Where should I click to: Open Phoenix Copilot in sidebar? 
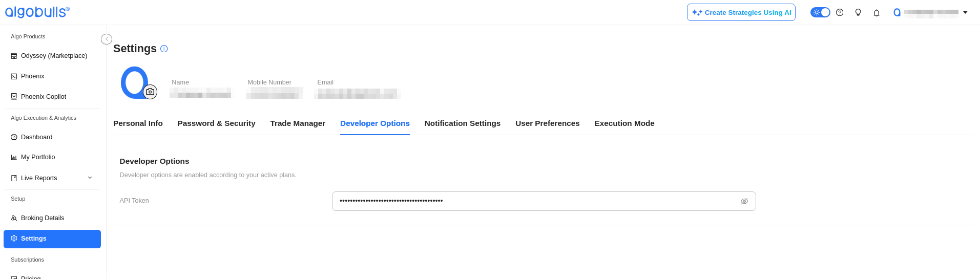coord(44,97)
